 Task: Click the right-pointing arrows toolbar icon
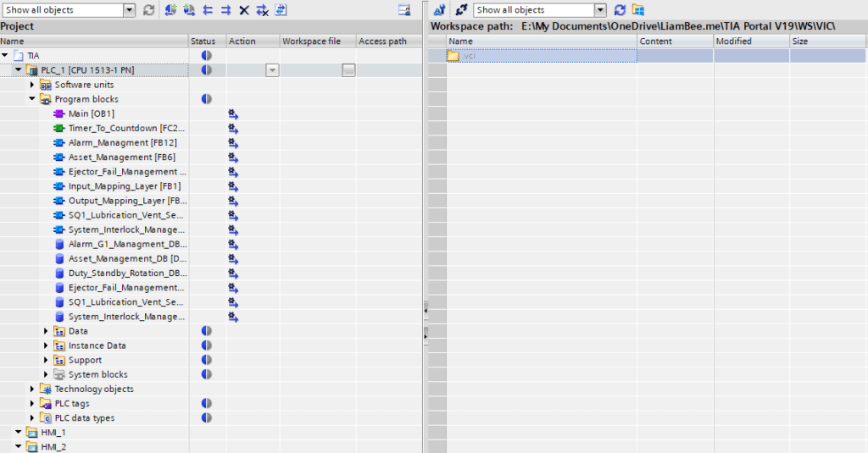(225, 10)
